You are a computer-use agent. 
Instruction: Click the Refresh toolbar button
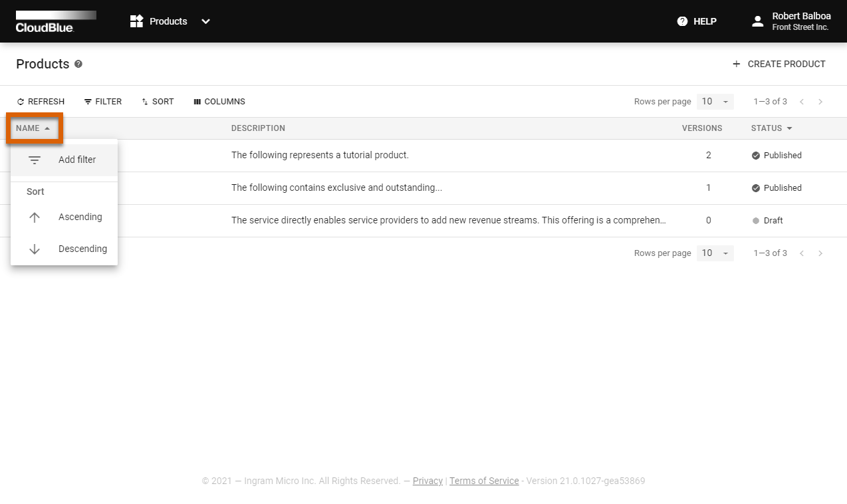41,102
